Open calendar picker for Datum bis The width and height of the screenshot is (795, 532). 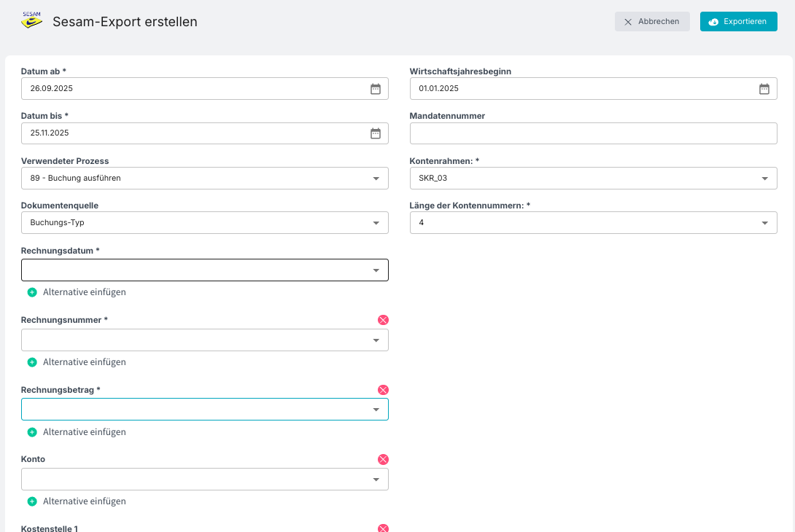point(376,133)
